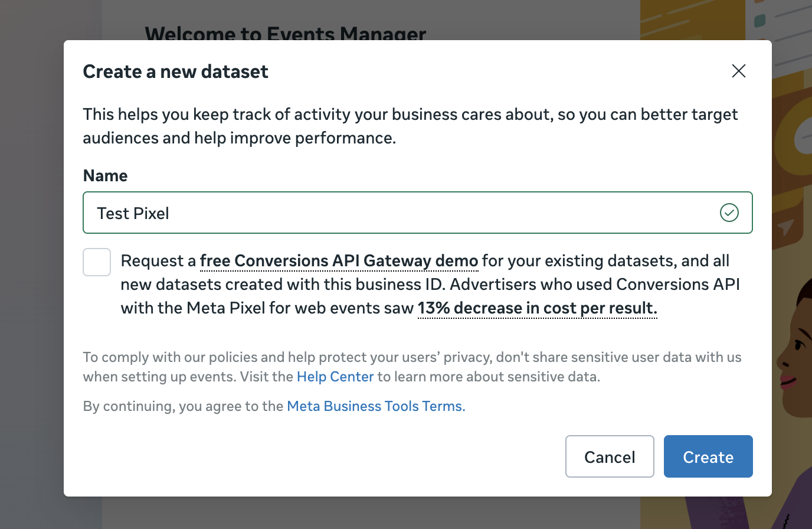Click the Name label above the field
This screenshot has height=529, width=812.
coord(105,176)
